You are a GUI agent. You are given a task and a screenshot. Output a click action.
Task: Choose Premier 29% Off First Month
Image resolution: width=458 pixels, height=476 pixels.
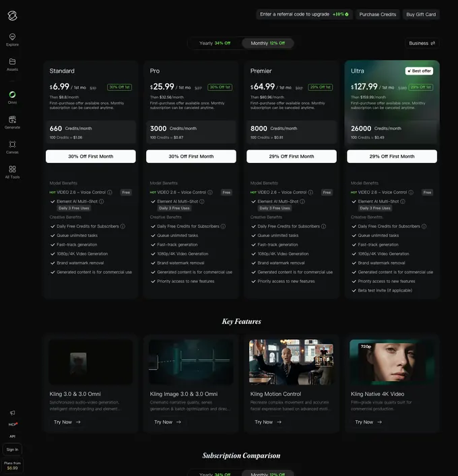point(292,156)
